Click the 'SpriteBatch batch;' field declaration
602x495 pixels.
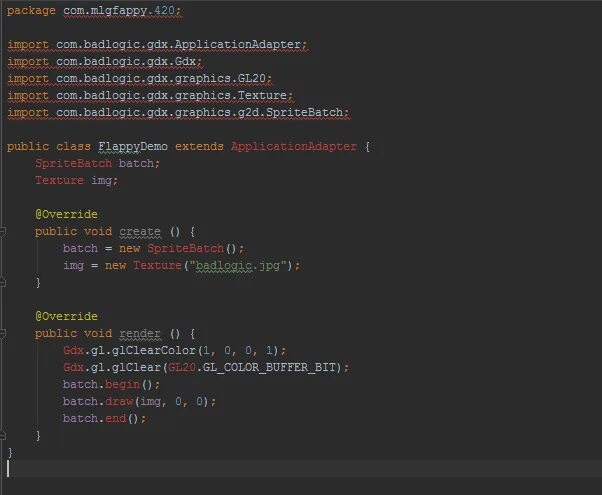[x=98, y=163]
